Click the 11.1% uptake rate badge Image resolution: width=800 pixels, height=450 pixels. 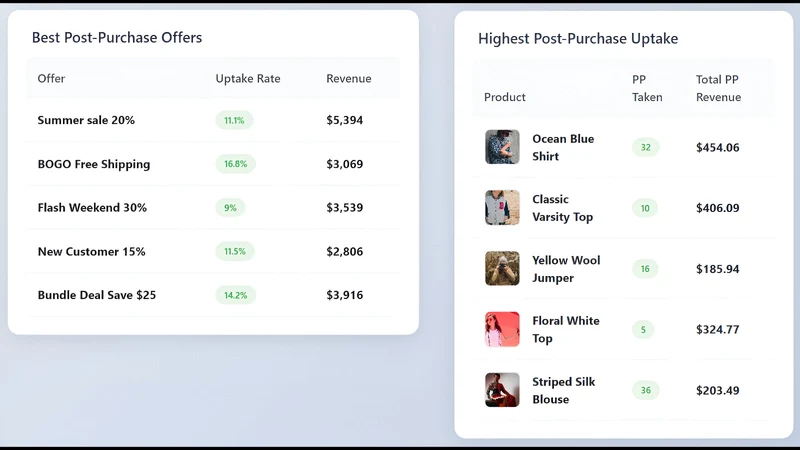click(x=234, y=120)
